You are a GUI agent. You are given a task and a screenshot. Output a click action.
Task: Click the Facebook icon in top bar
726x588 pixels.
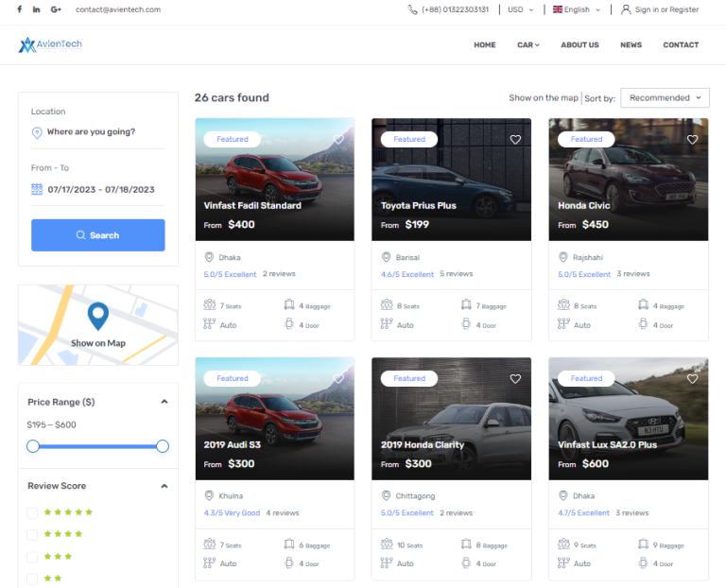click(20, 9)
